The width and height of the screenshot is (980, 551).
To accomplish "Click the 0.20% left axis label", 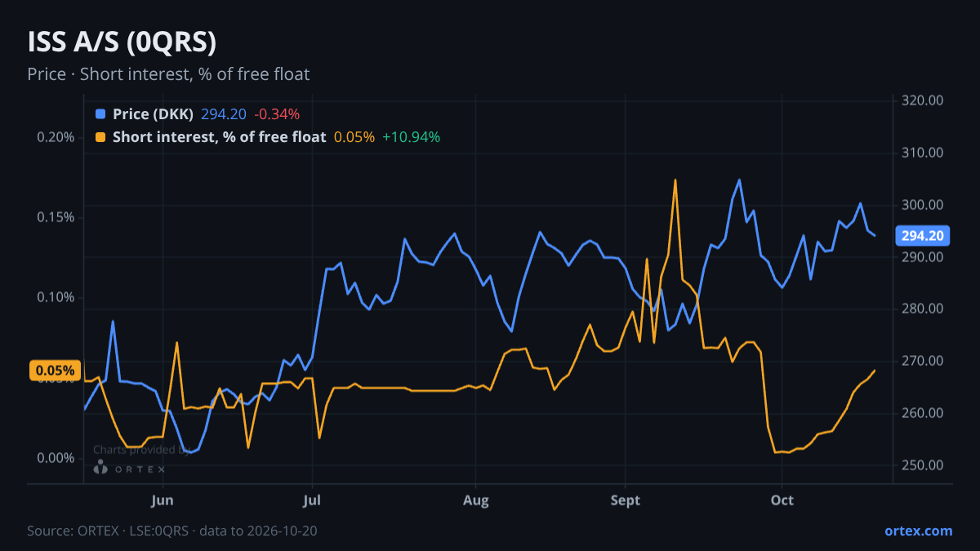I will (x=56, y=137).
